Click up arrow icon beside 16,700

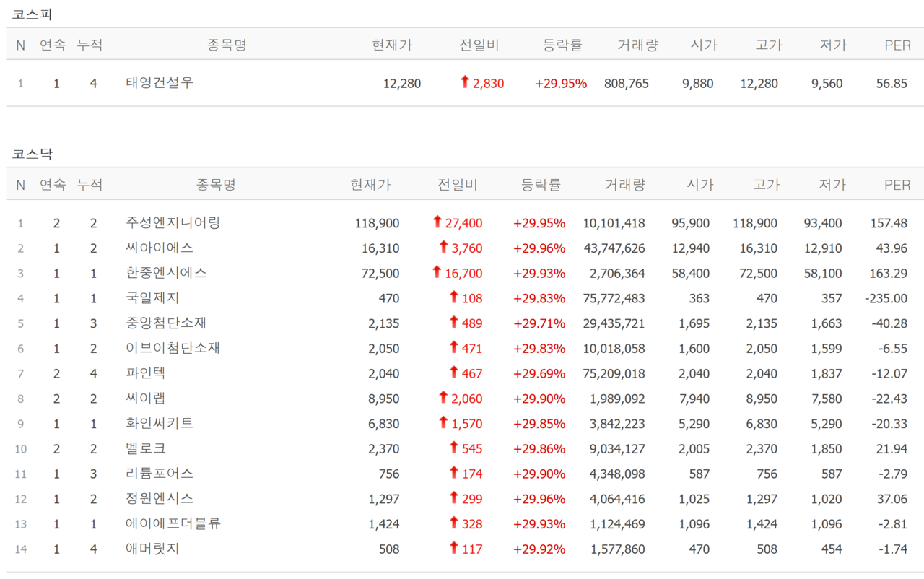tap(437, 272)
